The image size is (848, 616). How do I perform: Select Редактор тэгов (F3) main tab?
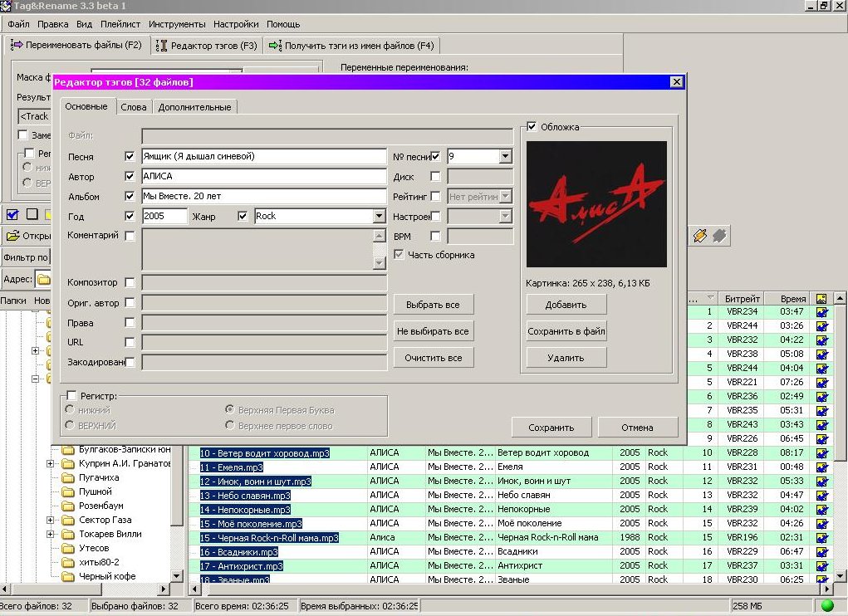[207, 46]
